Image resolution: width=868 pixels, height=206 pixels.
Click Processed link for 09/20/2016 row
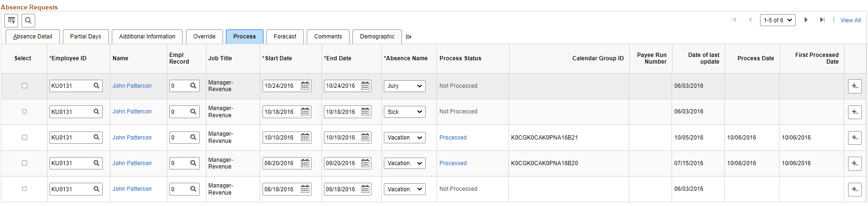tap(453, 163)
